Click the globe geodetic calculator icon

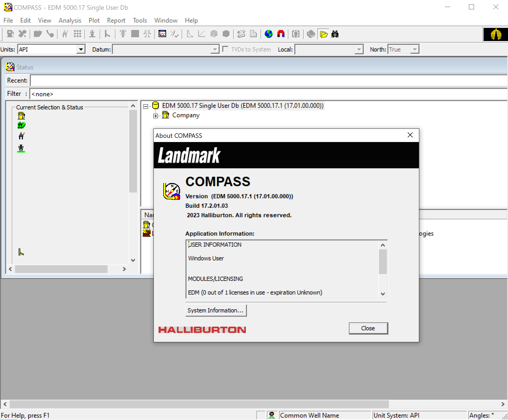pos(268,34)
